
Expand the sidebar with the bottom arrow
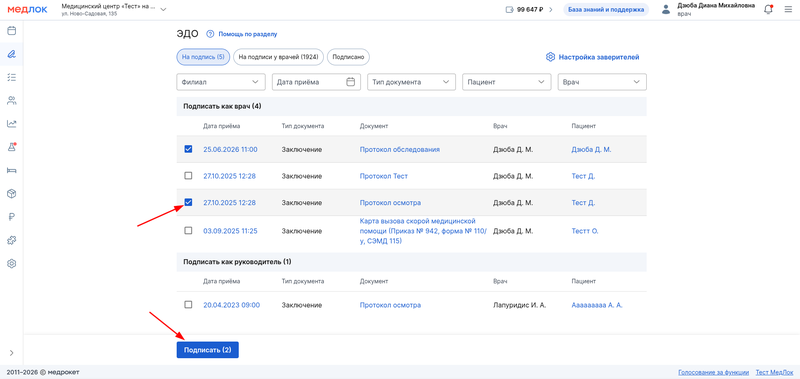click(x=12, y=352)
